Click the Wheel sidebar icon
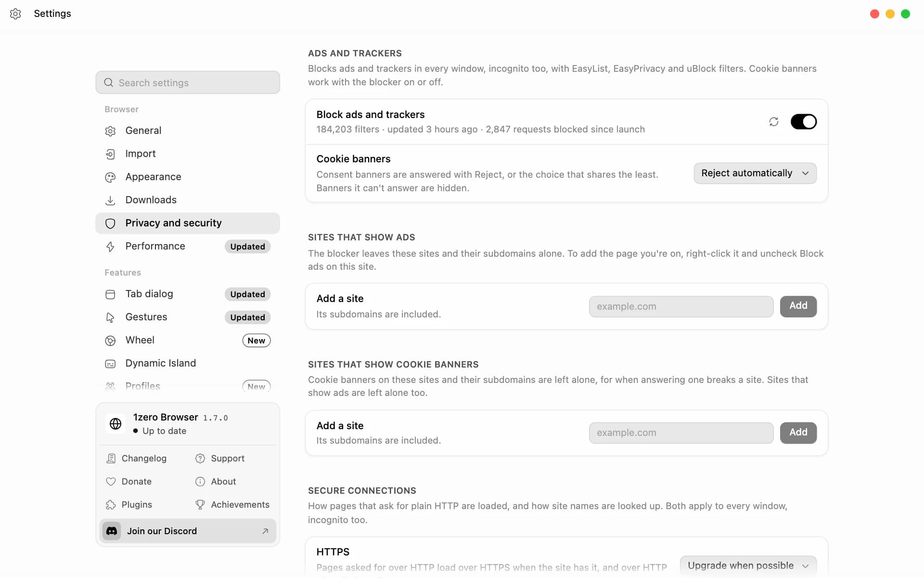The height and width of the screenshot is (578, 924). [x=110, y=341]
